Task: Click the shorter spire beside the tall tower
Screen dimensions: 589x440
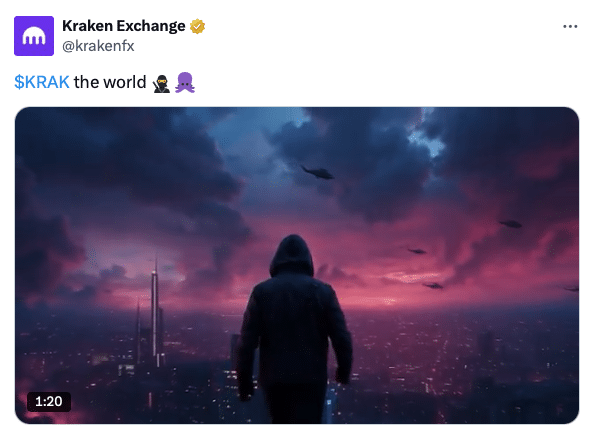Action: [x=138, y=331]
